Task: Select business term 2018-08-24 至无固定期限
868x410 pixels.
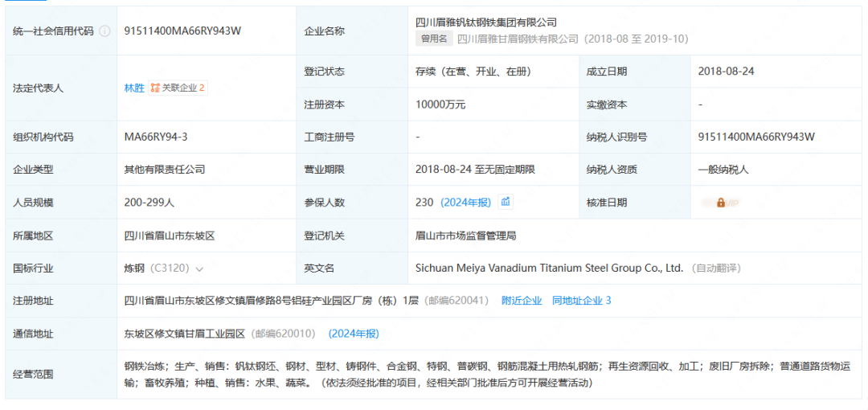Action: 476,170
